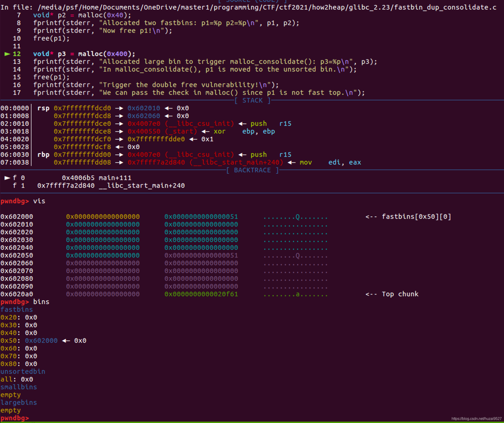
Task: Click backtrace frame 1 '__libc_start_main+240'
Action: click(x=142, y=186)
